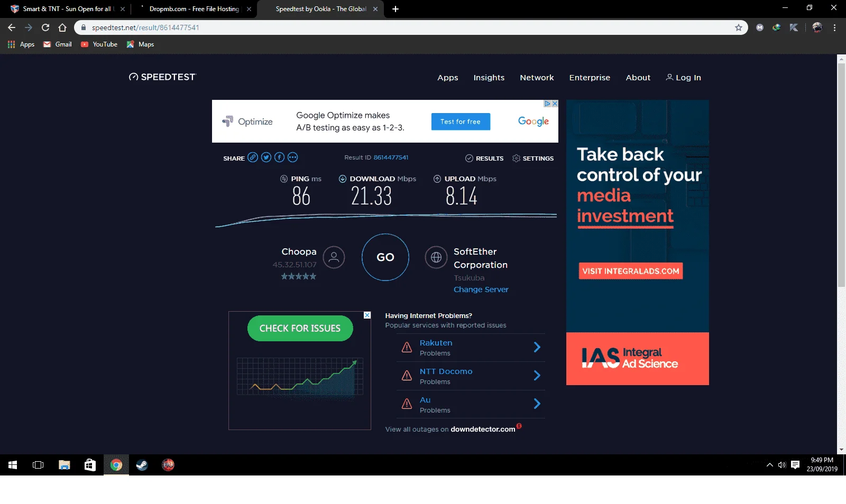Open NTT Docomo outage link
This screenshot has width=846, height=504.
pos(446,371)
